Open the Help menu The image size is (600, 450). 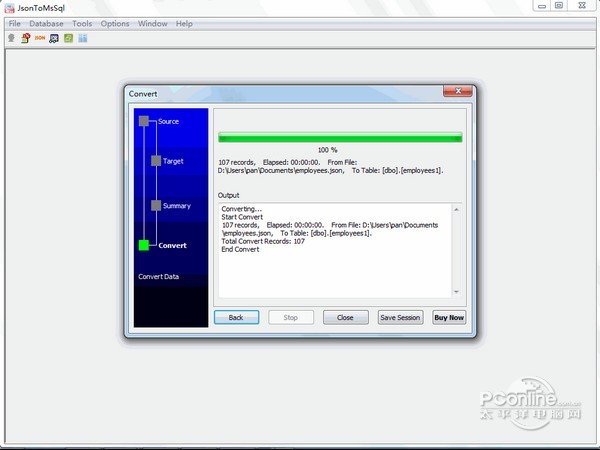click(184, 24)
